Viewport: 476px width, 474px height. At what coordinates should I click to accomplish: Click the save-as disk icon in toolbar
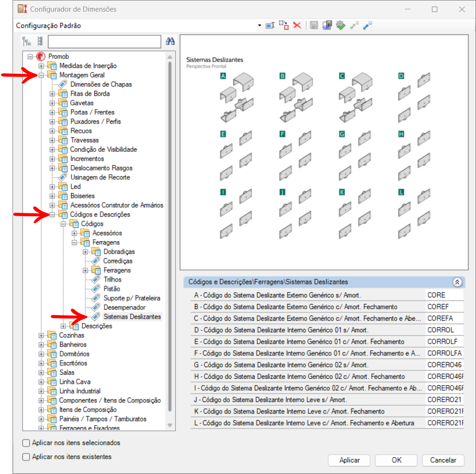tap(327, 26)
